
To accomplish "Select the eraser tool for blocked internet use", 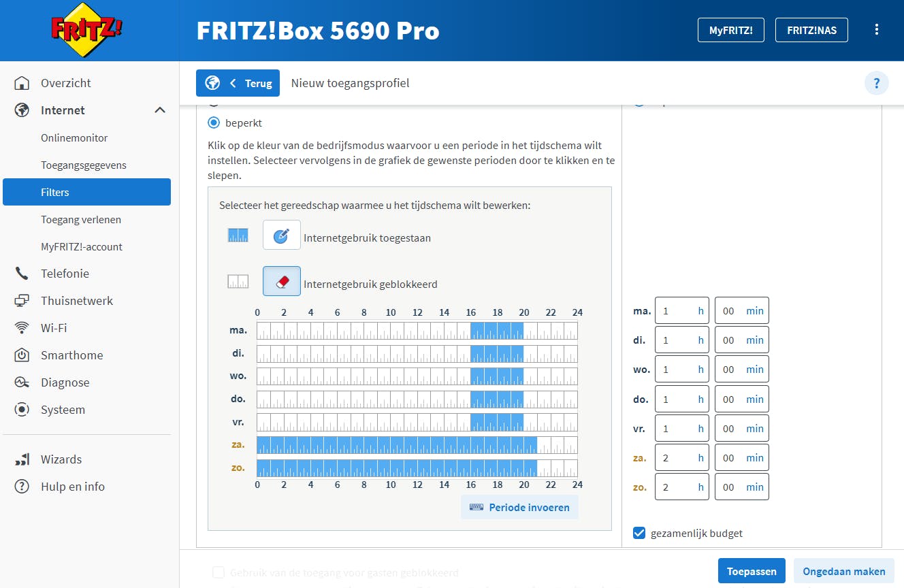I will click(x=282, y=281).
